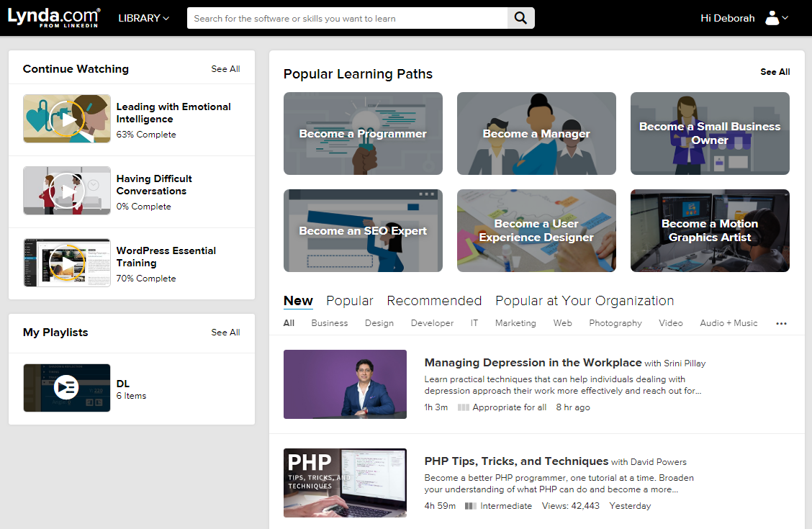Click author name Srini Pillay
This screenshot has height=529, width=812.
[685, 363]
